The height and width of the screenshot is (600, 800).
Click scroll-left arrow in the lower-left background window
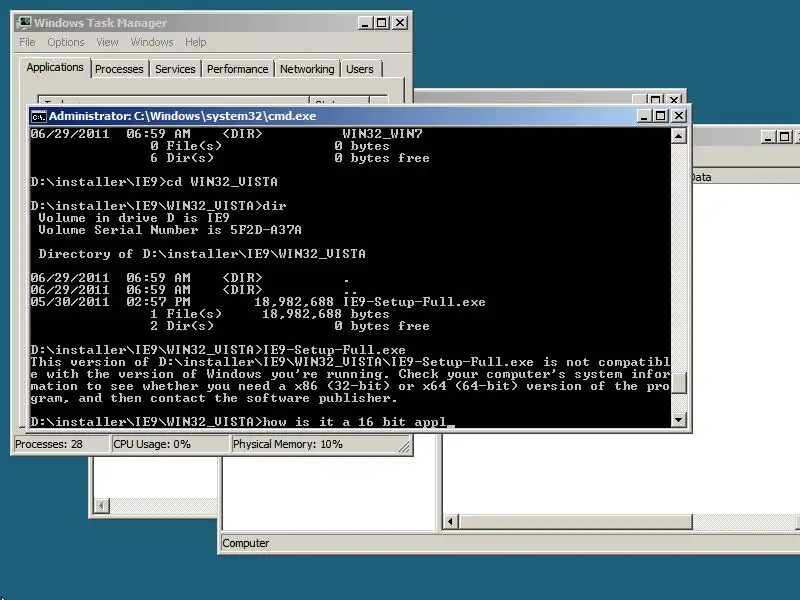pyautogui.click(x=102, y=506)
